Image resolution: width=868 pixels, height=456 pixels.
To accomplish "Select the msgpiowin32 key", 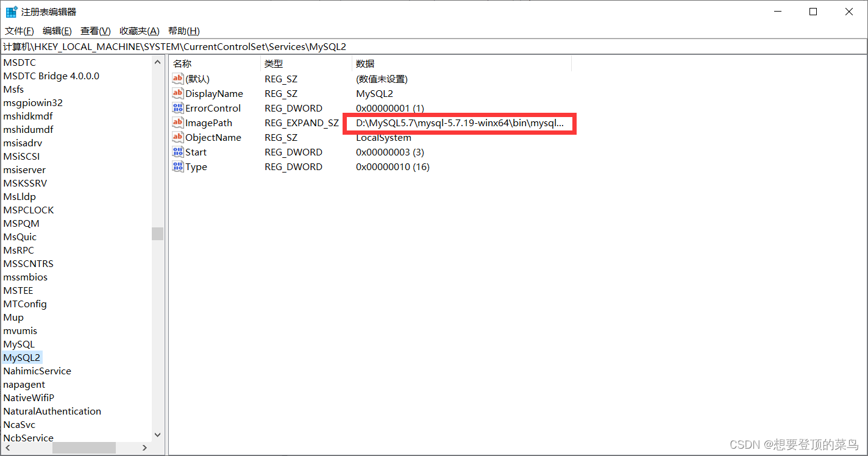I will click(x=33, y=102).
